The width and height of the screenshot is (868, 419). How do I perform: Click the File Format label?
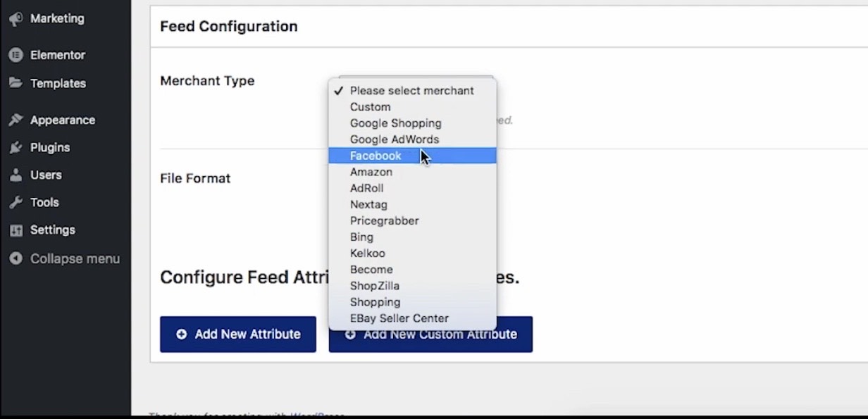[195, 178]
